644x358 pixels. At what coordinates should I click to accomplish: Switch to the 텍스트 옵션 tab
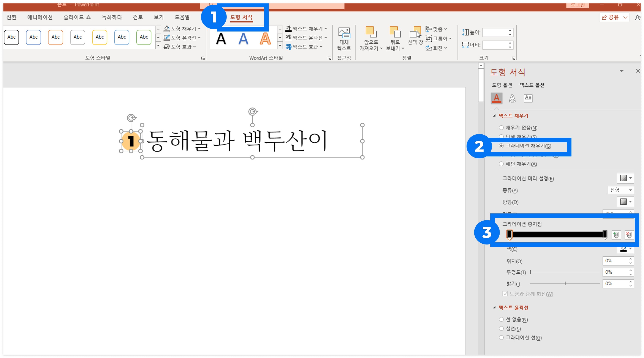[532, 85]
